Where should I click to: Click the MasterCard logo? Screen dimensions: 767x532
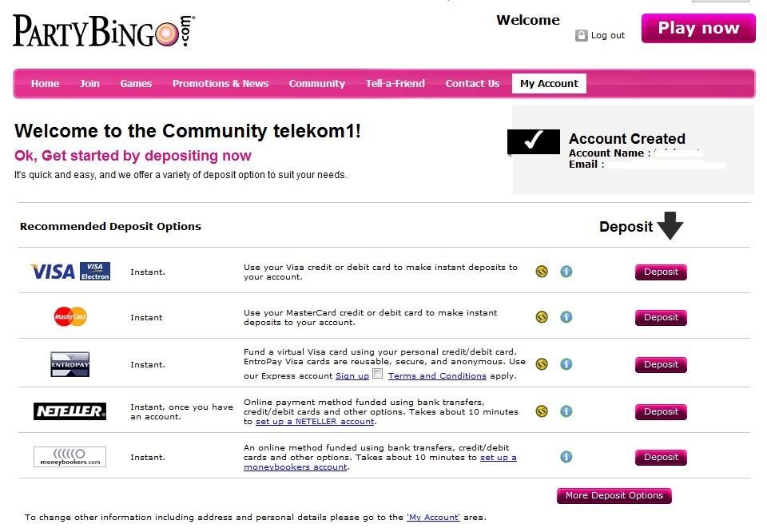(70, 317)
